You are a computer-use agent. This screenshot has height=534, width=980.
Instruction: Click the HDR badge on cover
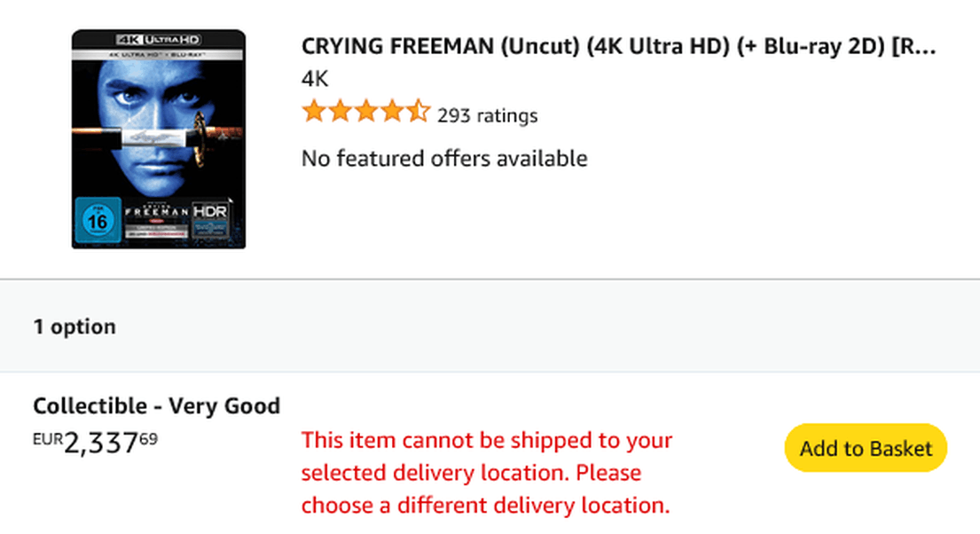pos(210,211)
